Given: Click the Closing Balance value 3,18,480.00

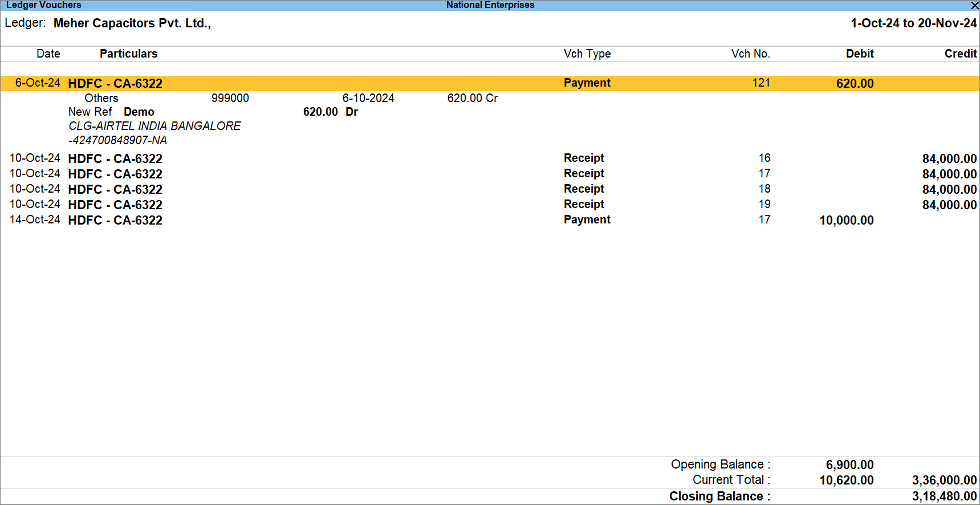Looking at the screenshot, I should [x=944, y=496].
